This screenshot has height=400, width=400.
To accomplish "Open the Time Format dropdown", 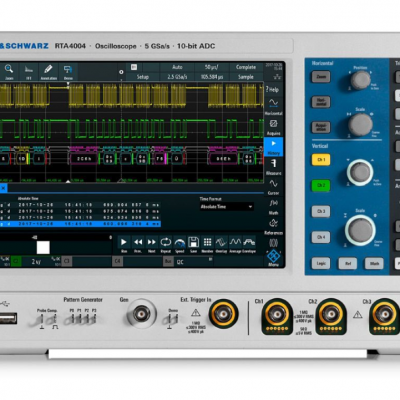I will coord(227,207).
